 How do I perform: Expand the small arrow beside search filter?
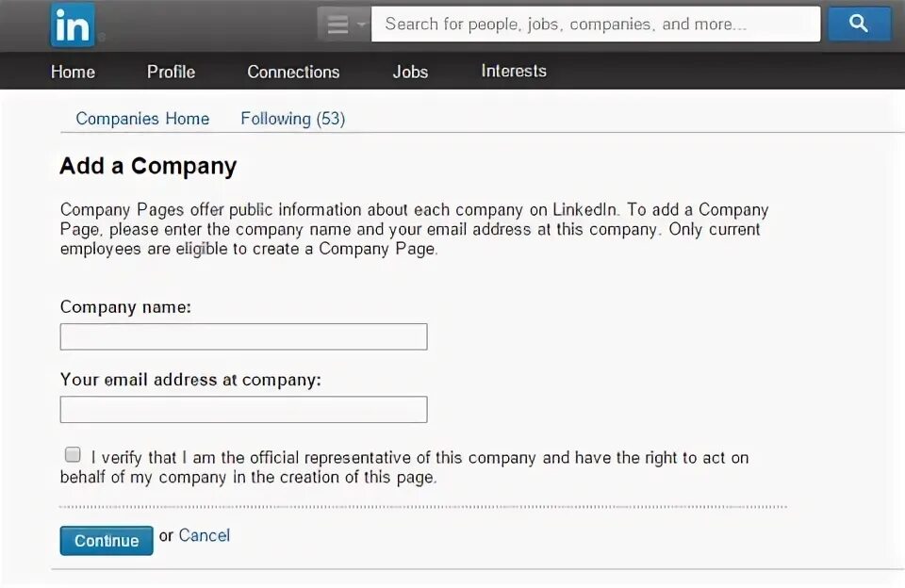click(361, 24)
